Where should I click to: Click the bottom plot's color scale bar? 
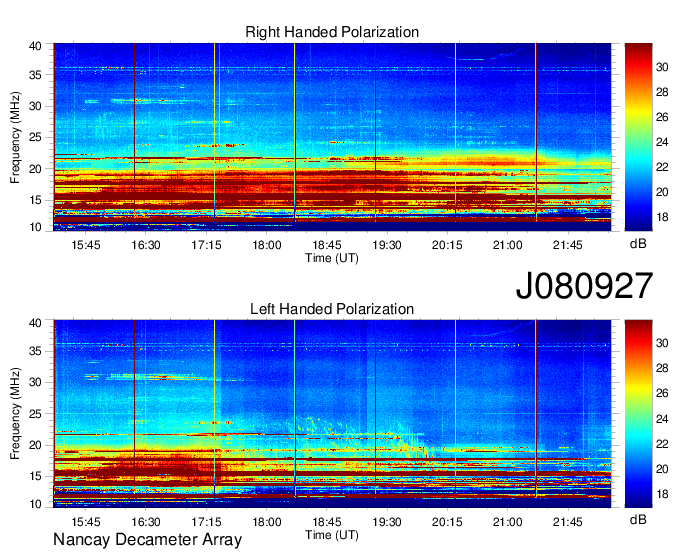coord(638,414)
